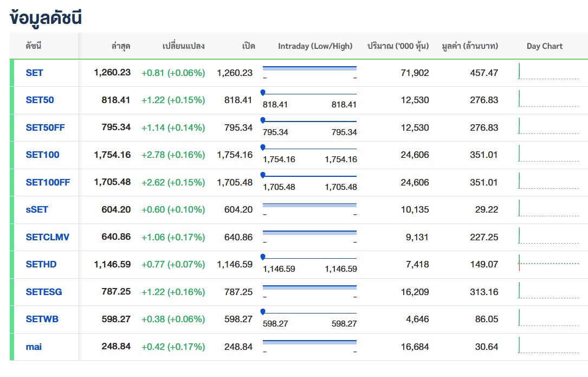Select the change value +0.81 (+0.06%)
588x377 pixels.
pos(173,73)
